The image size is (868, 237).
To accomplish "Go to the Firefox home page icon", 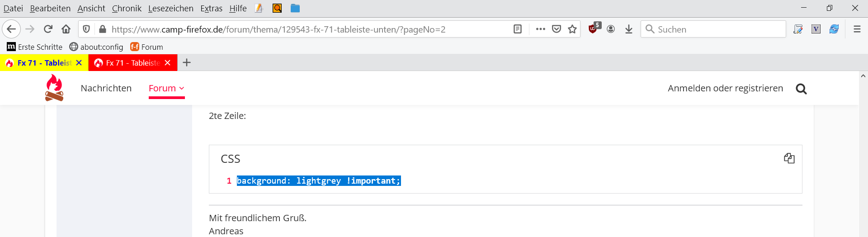I will point(66,29).
